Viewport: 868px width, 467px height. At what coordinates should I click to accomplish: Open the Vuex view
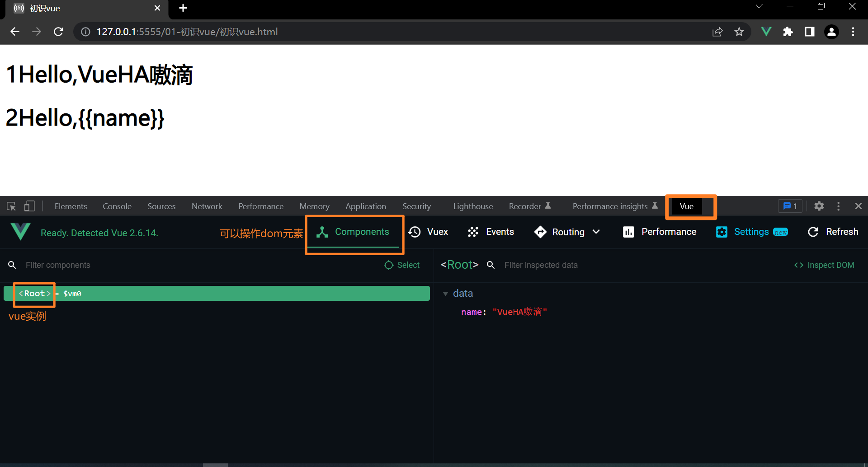pyautogui.click(x=428, y=232)
